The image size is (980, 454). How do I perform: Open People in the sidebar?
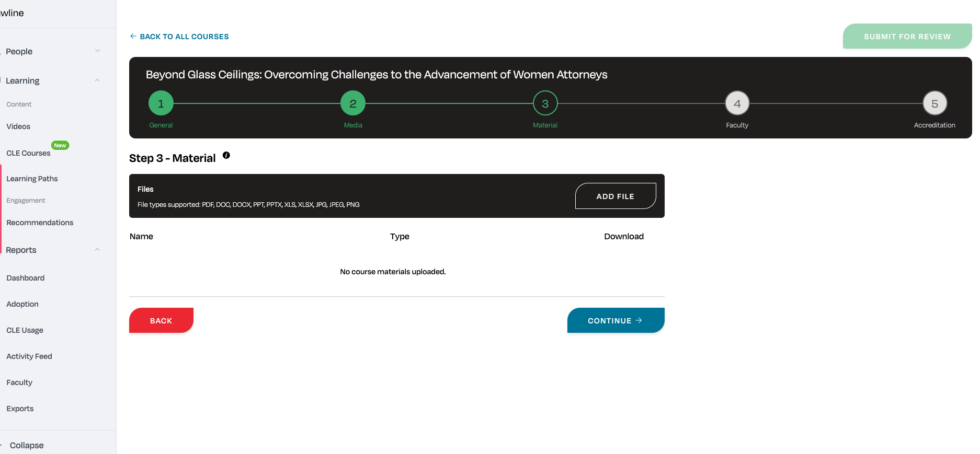pyautogui.click(x=19, y=51)
